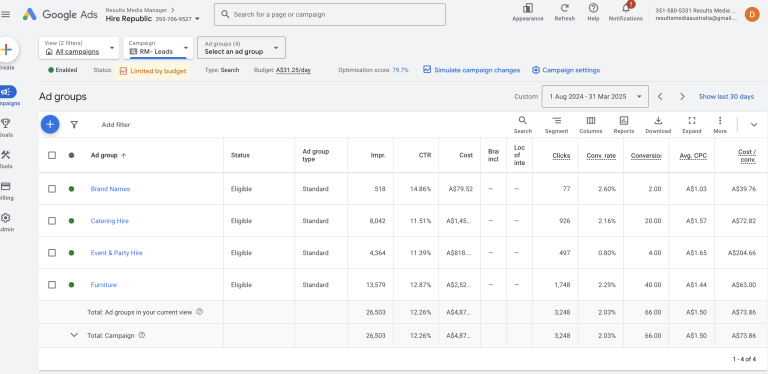This screenshot has height=374, width=768.
Task: Open the custom date range dropdown
Action: [x=595, y=96]
